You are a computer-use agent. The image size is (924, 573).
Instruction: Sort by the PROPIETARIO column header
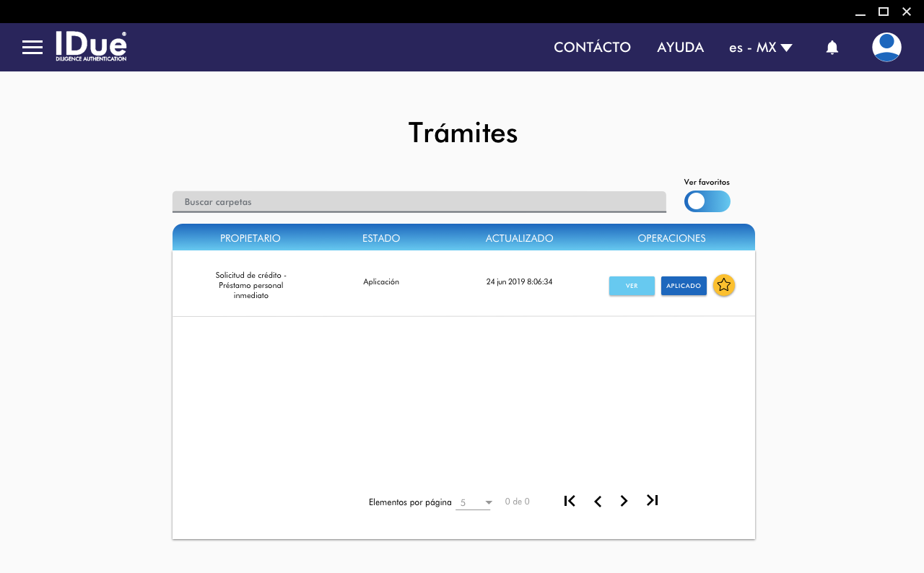[250, 238]
